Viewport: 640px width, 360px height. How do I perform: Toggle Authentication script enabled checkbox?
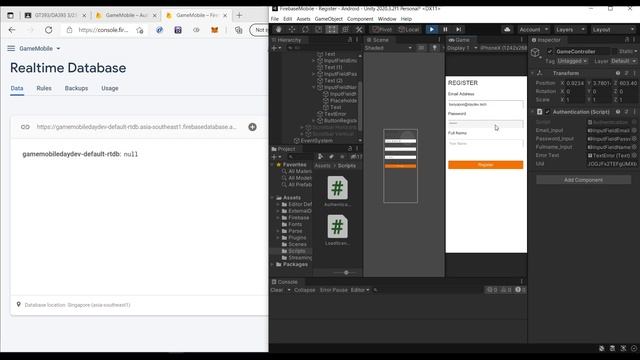click(x=547, y=112)
